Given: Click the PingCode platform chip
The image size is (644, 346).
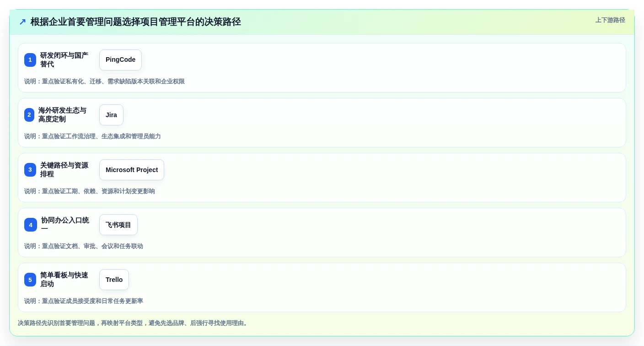Looking at the screenshot, I should point(120,60).
